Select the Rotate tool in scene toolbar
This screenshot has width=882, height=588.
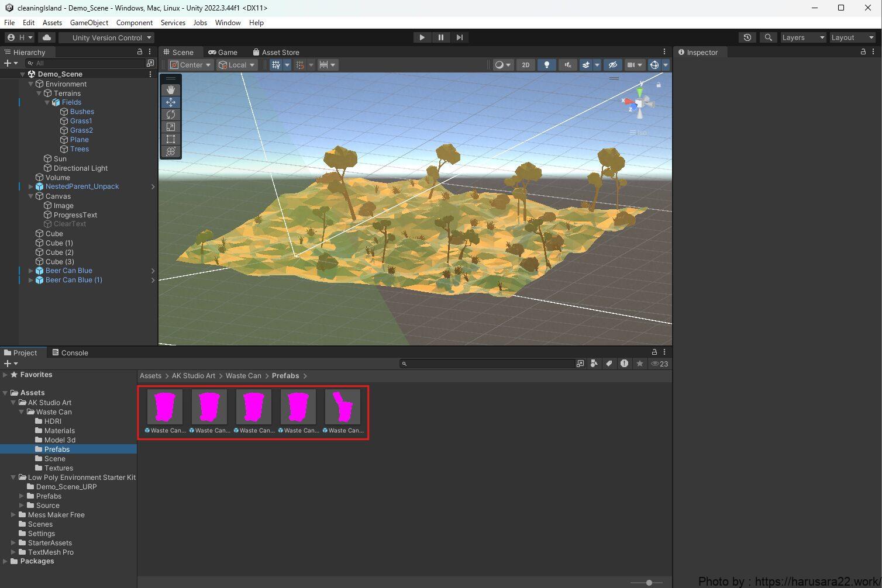pos(171,115)
